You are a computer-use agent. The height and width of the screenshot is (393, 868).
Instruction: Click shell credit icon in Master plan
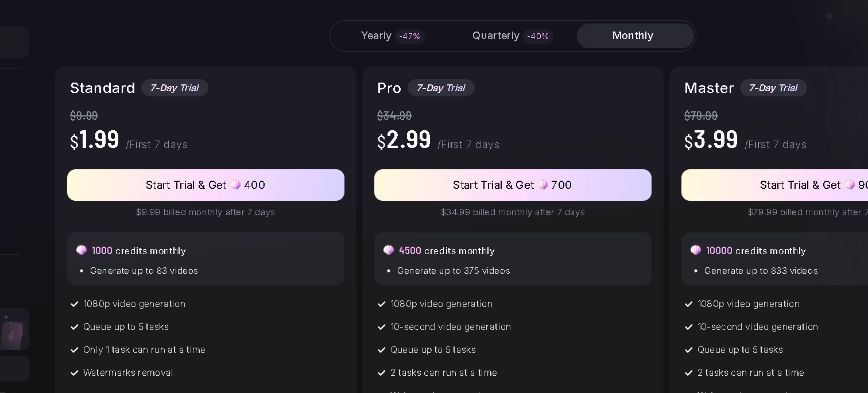[x=696, y=250]
